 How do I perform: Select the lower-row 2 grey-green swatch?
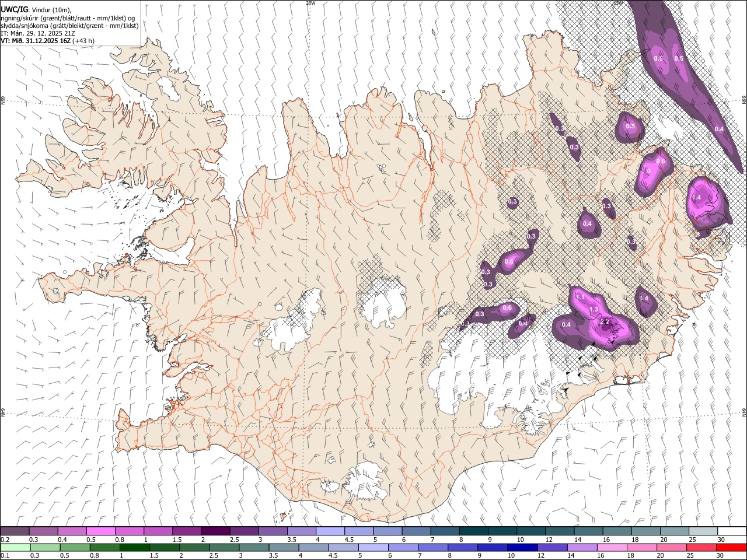coord(194,547)
